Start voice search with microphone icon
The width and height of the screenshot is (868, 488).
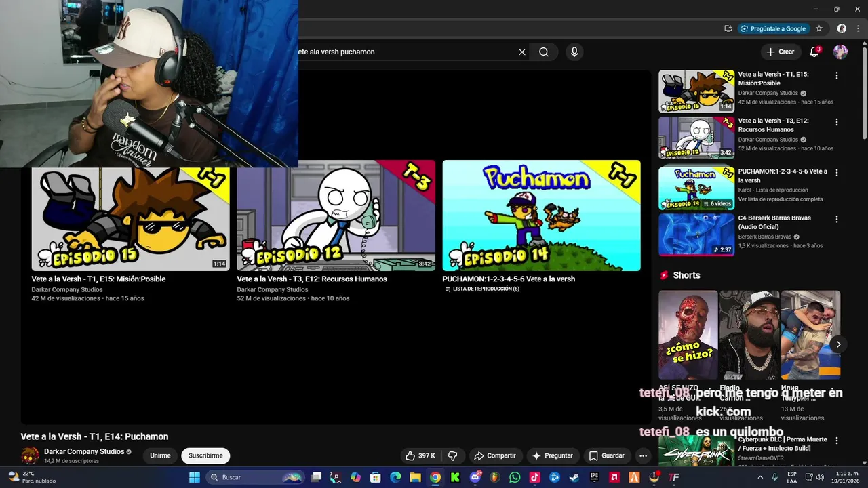pyautogui.click(x=574, y=52)
